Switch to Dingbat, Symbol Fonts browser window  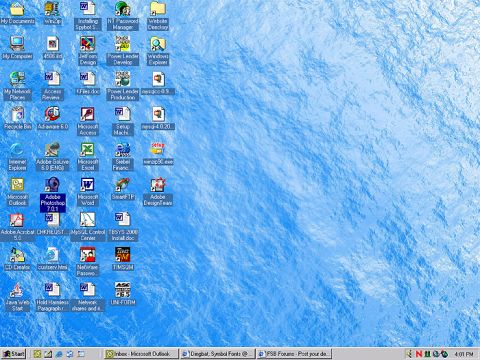point(218,354)
